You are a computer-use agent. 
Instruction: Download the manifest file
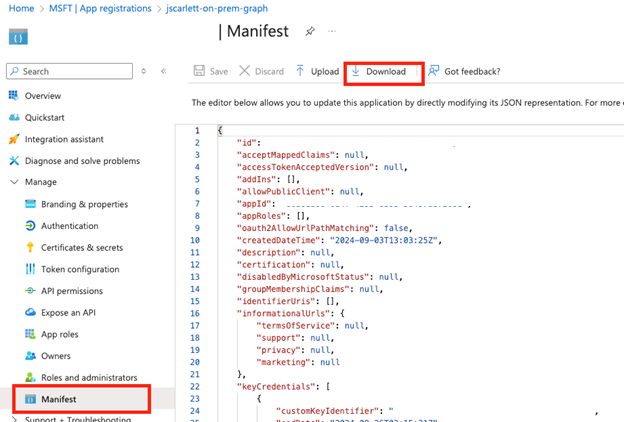coord(384,72)
